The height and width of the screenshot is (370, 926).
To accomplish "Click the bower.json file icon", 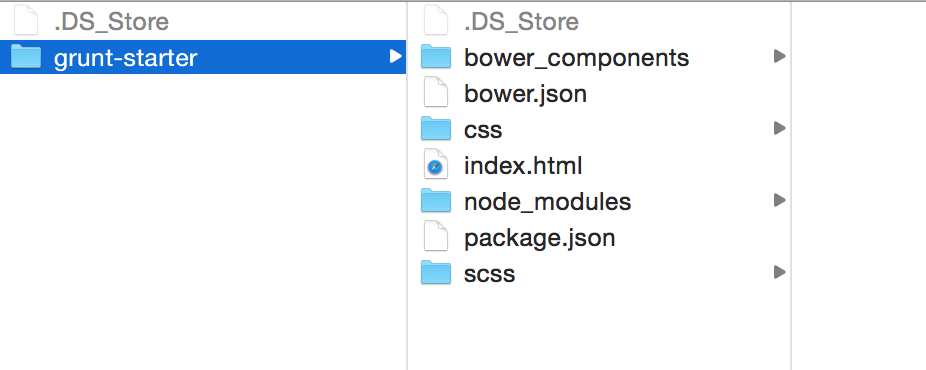I will [436, 93].
